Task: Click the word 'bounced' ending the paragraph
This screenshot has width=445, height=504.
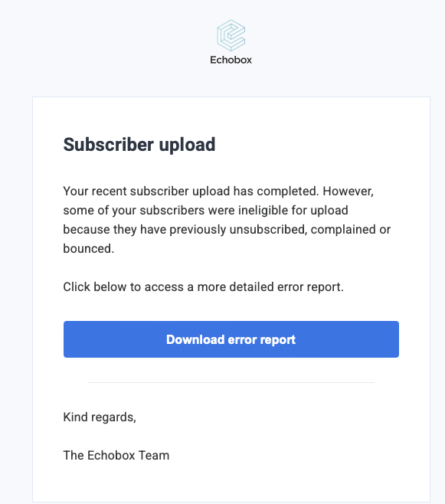Action: pyautogui.click(x=87, y=248)
